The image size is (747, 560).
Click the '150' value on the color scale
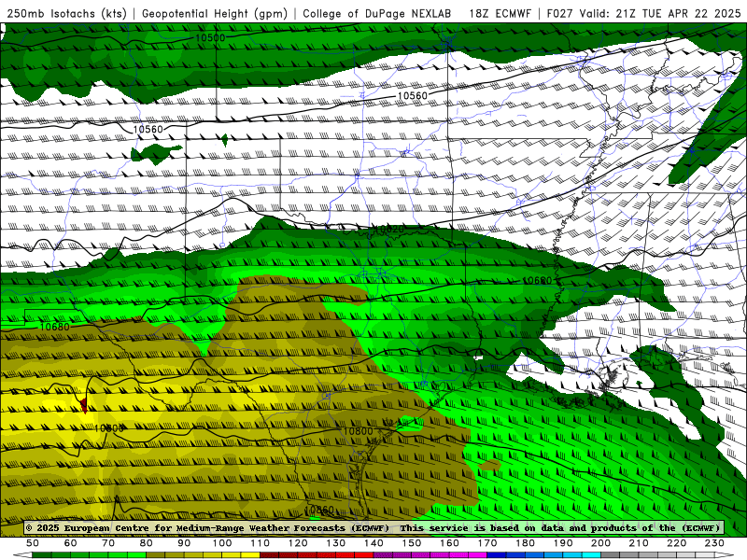tap(412, 543)
